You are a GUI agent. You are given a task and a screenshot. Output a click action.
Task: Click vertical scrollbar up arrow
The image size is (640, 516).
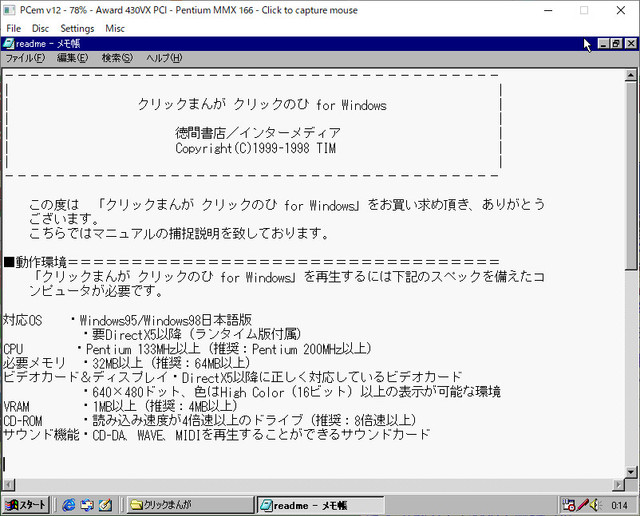coord(631,75)
